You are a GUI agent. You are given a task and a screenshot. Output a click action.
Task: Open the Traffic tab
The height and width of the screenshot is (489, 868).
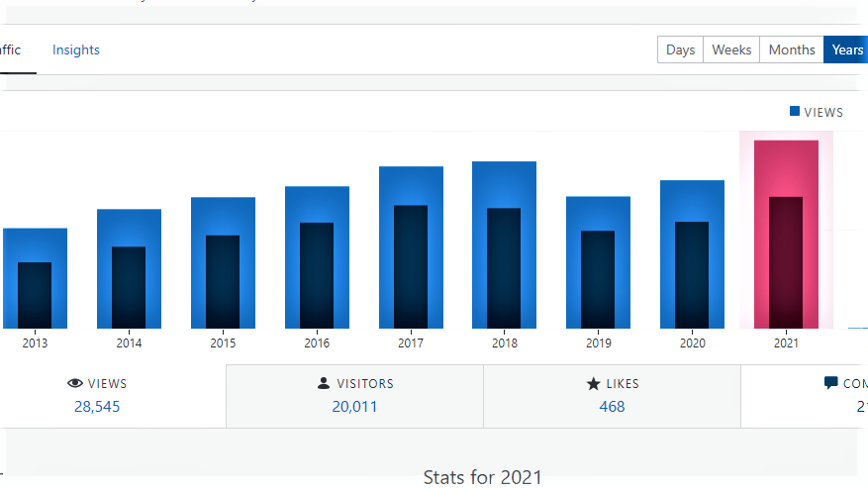point(11,50)
